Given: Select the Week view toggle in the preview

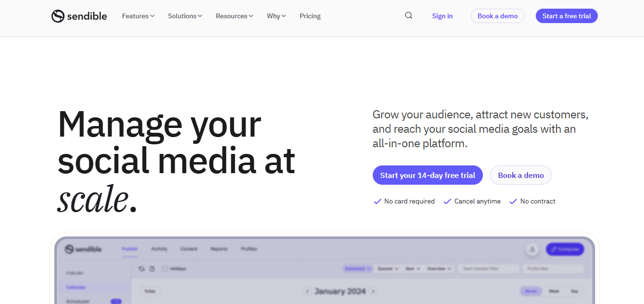Looking at the screenshot, I should [x=554, y=291].
